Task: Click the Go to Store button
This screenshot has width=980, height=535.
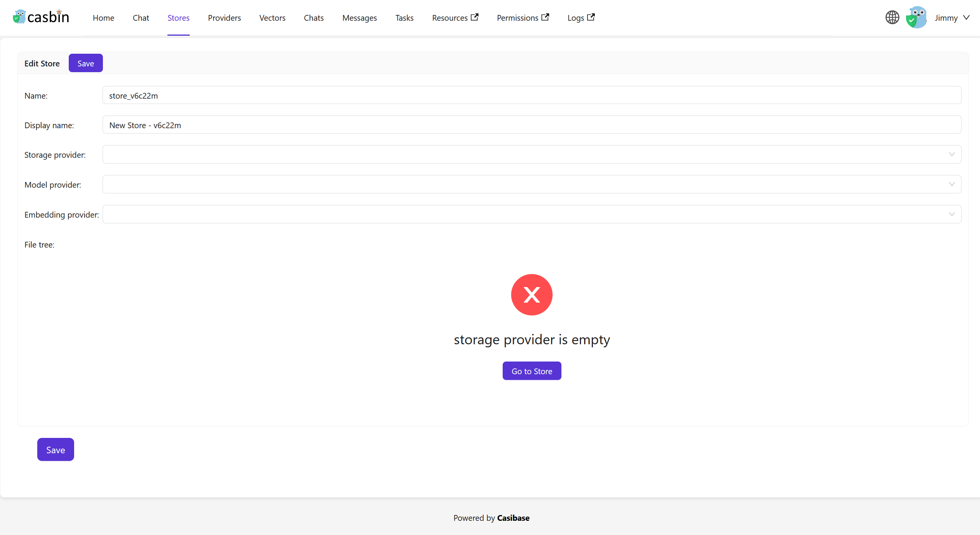Action: (x=531, y=371)
